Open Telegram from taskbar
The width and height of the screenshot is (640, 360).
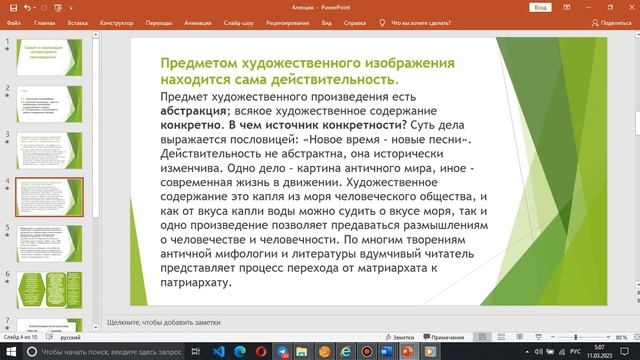[282, 351]
